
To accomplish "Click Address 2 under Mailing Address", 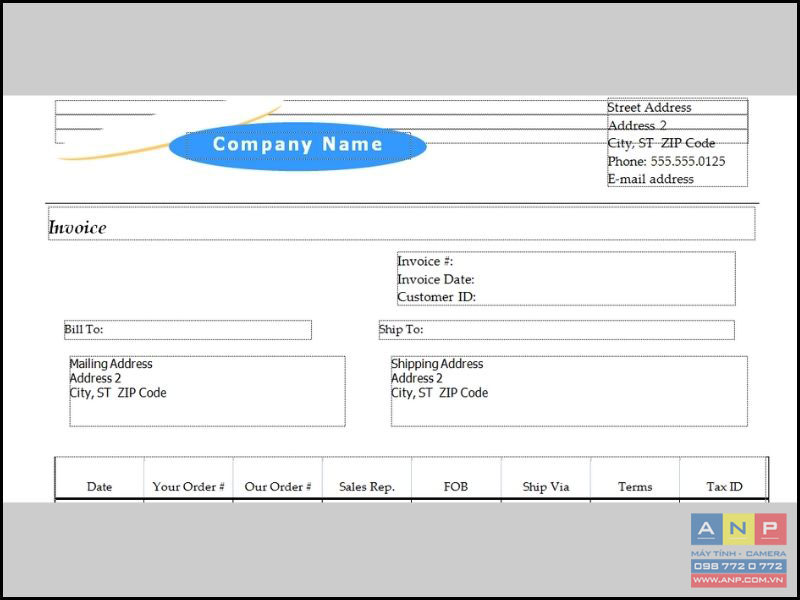I will pyautogui.click(x=95, y=378).
